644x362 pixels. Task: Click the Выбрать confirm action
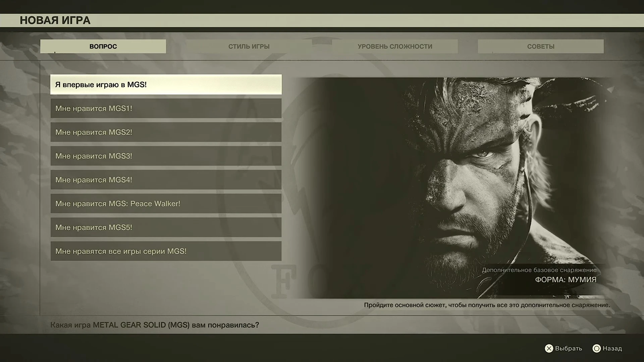[x=569, y=349]
